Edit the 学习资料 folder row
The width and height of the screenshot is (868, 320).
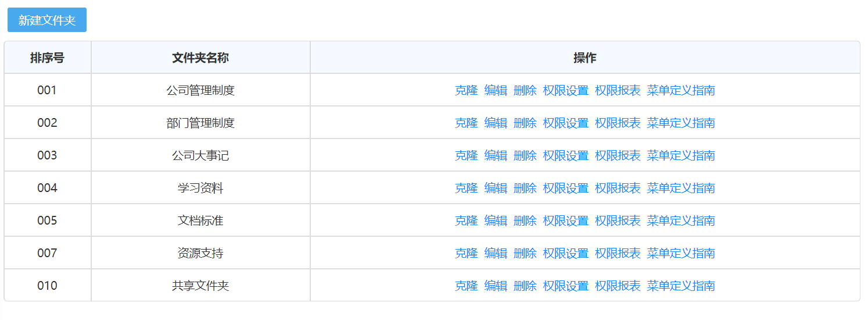496,188
